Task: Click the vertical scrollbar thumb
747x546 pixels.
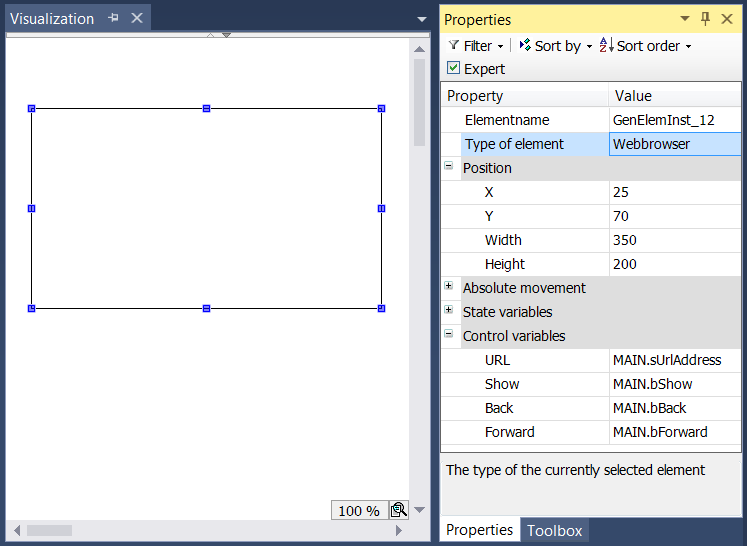Action: [419, 102]
